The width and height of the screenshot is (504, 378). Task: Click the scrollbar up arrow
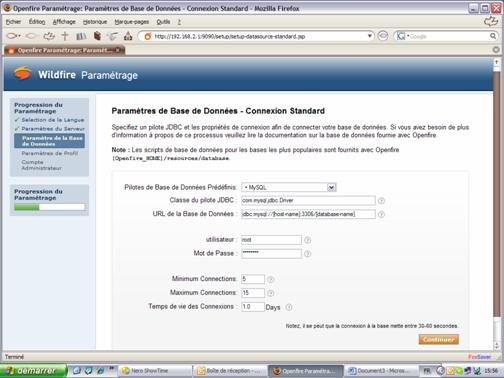pyautogui.click(x=496, y=62)
